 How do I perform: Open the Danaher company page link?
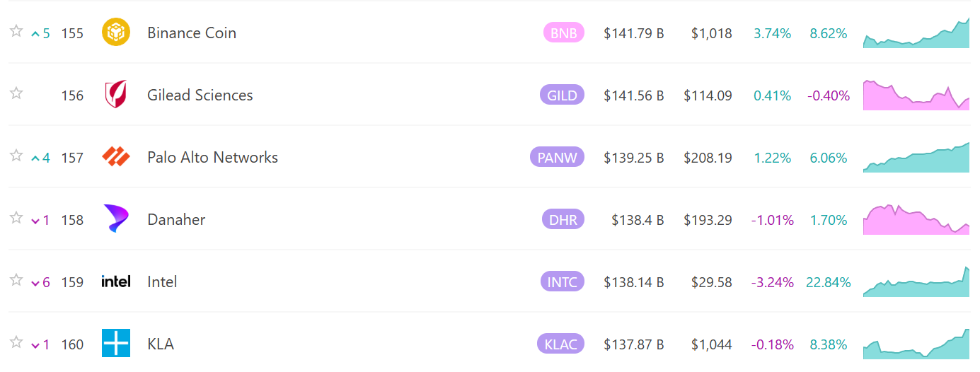click(x=176, y=219)
